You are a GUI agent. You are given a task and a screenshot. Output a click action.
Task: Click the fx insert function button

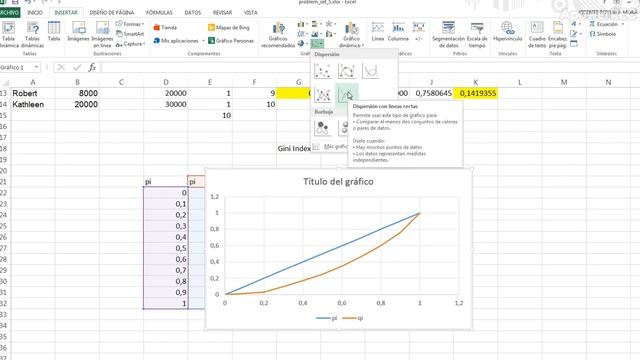click(92, 67)
